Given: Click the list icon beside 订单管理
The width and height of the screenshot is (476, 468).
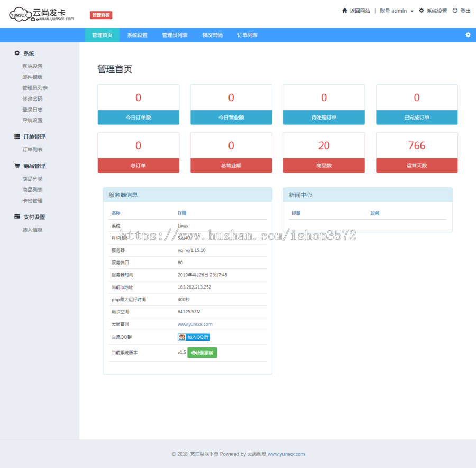Looking at the screenshot, I should point(17,137).
